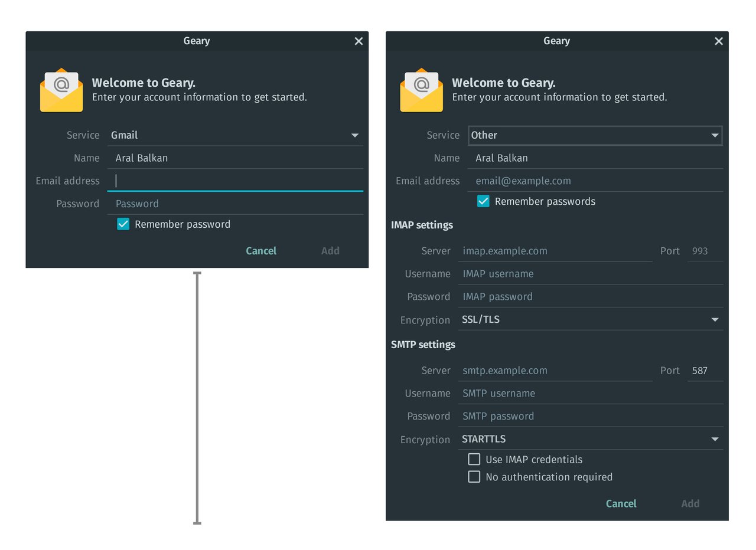Click Cancel in the Gmail dialog
This screenshot has width=756, height=550.
tap(261, 251)
